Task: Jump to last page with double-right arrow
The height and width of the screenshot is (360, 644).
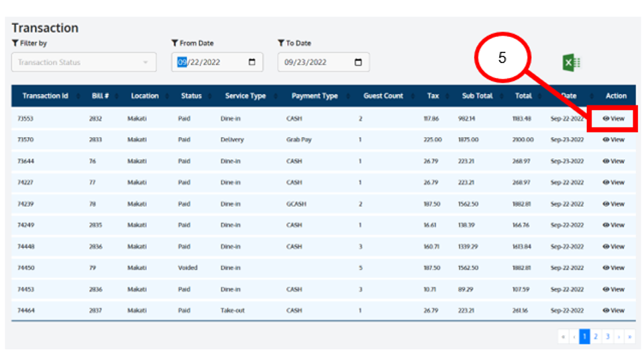Action: point(630,336)
